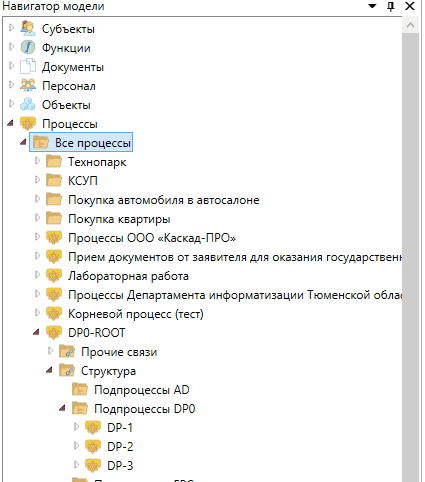Viewport: 425px width, 482px height.
Task: Select the Корневой процесс (тест) item
Action: point(136,314)
